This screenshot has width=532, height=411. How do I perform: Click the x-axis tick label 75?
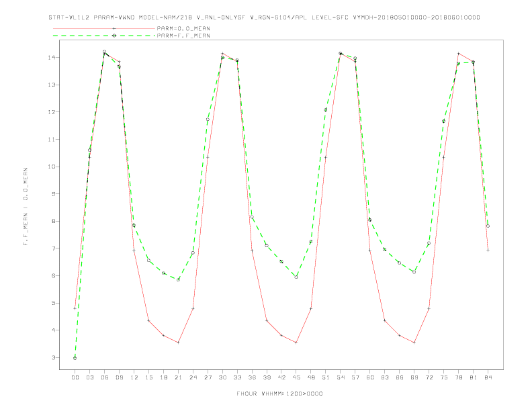coord(444,377)
